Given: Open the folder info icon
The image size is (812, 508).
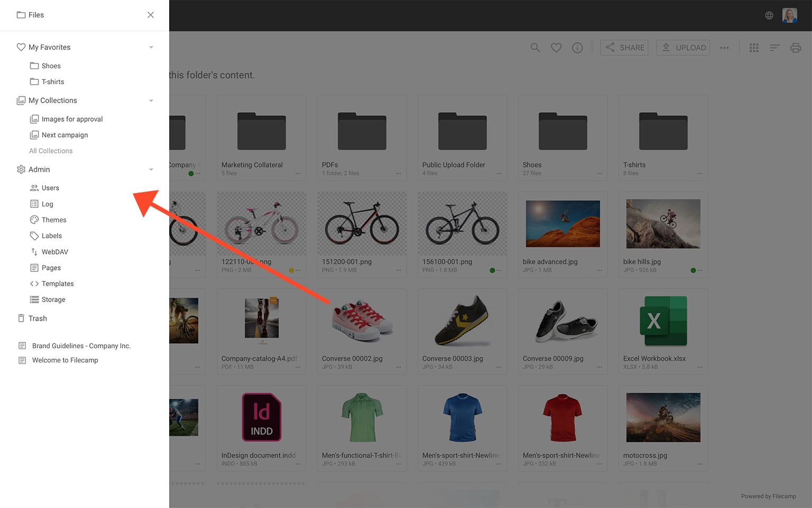Looking at the screenshot, I should (x=577, y=48).
